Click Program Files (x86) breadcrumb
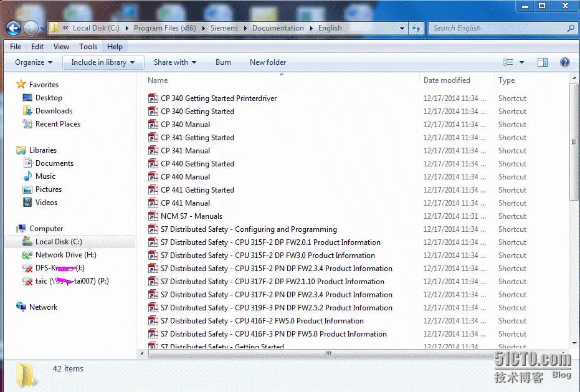The height and width of the screenshot is (392, 580). click(165, 28)
